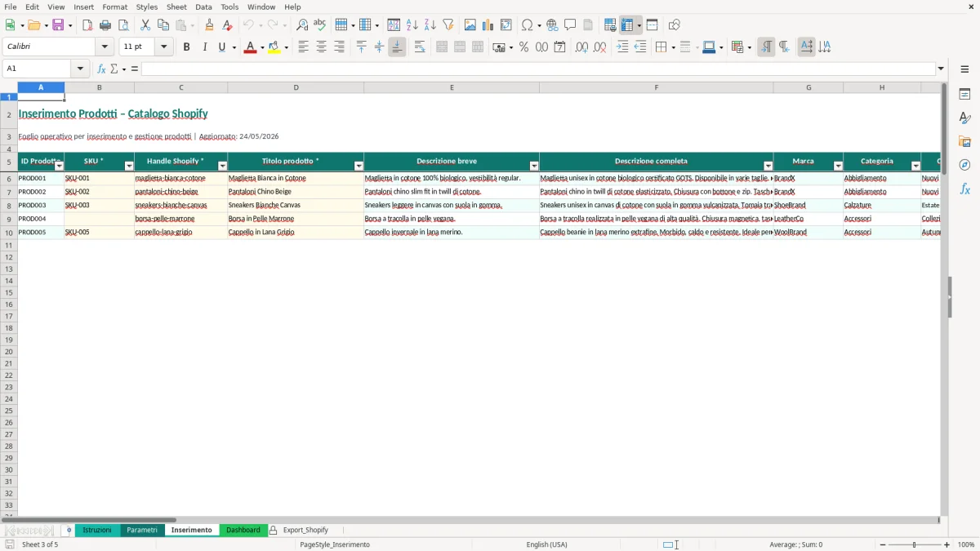Open the Calibri font name dropdown
This screenshot has width=980, height=551.
105,47
